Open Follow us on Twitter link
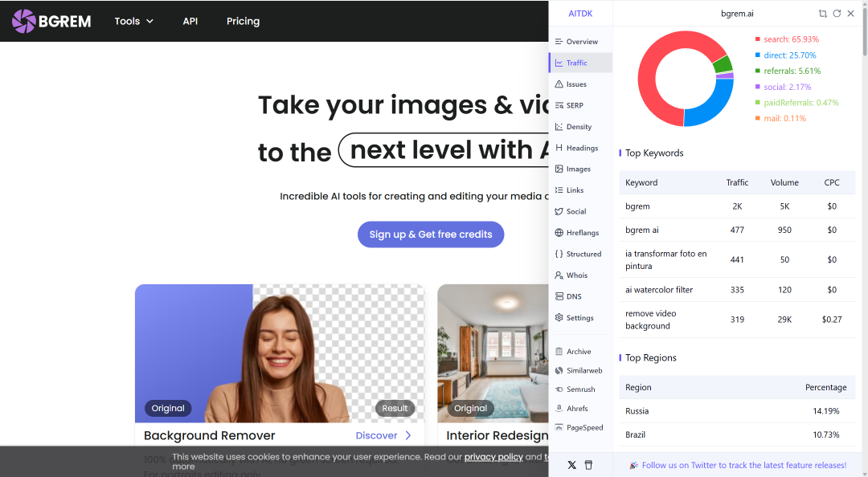Image resolution: width=868 pixels, height=477 pixels. (x=743, y=466)
